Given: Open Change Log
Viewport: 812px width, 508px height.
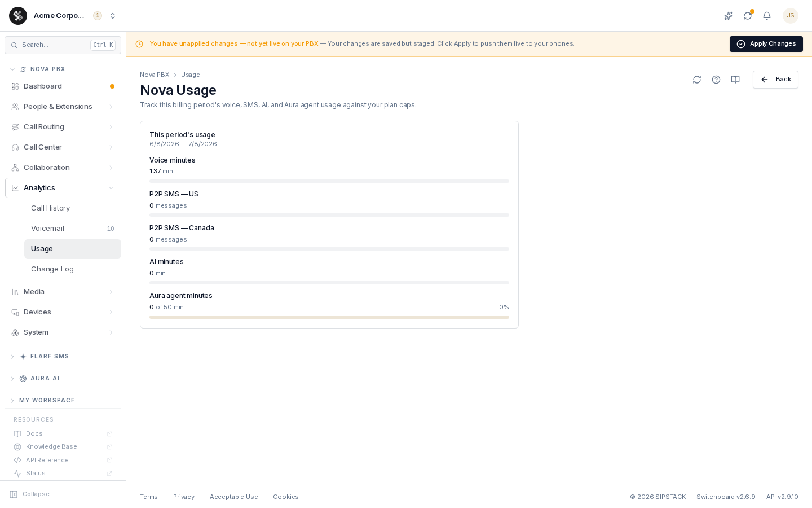Looking at the screenshot, I should [x=72, y=269].
